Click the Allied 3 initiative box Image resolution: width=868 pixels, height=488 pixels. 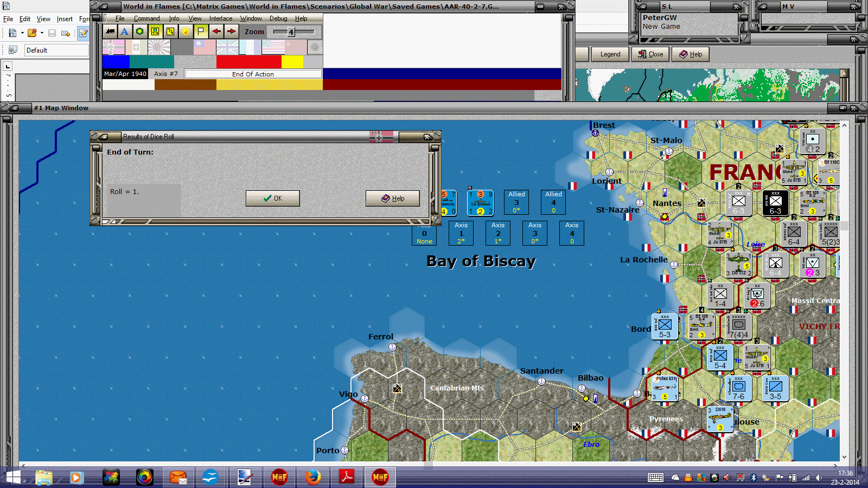pos(516,202)
